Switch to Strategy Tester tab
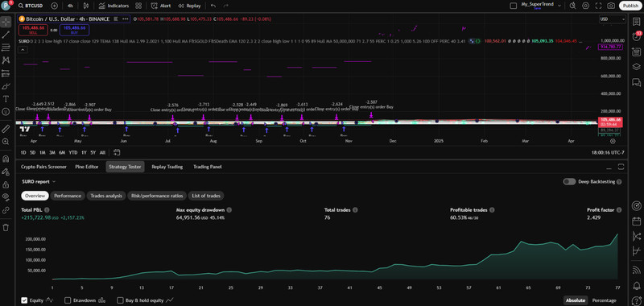Viewport: 644px width, 306px height. (x=125, y=167)
